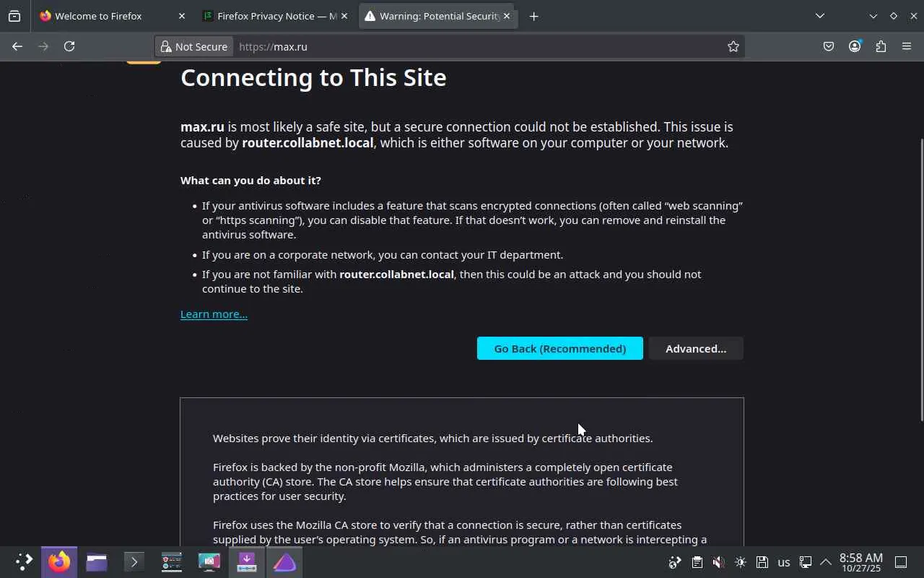Open the purple triangle app in the taskbar
Viewport: 924px width, 578px height.
click(284, 561)
